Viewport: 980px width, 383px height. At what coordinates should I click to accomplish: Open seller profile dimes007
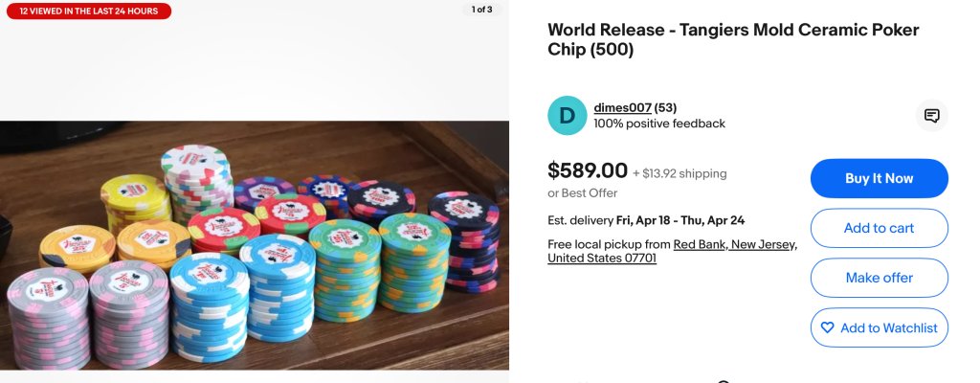621,108
